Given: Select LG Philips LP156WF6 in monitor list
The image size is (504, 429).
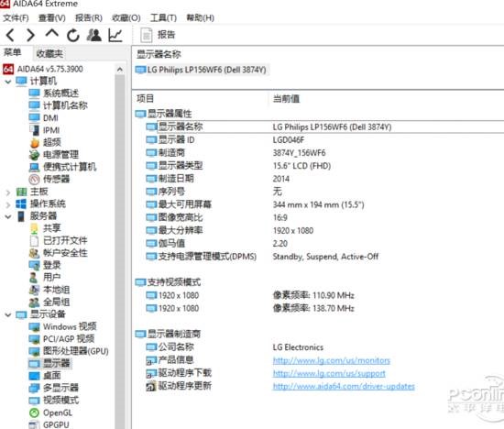Looking at the screenshot, I should point(202,70).
